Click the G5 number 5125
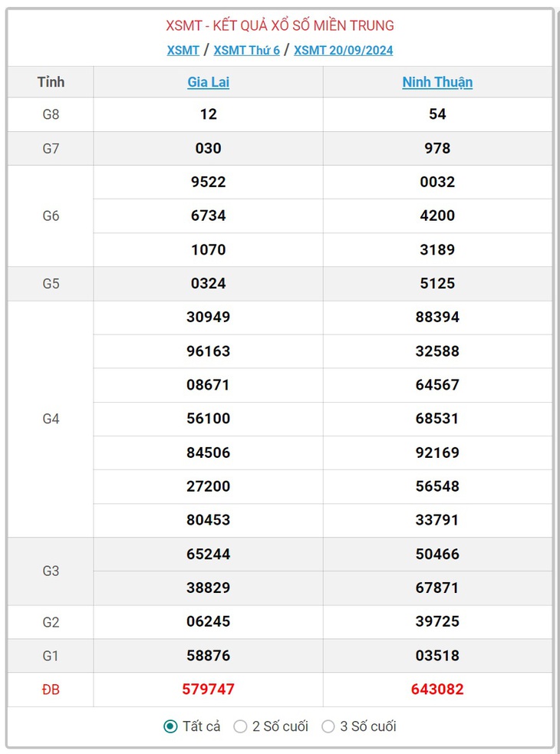Viewport: 560px width, 754px height. click(x=437, y=283)
